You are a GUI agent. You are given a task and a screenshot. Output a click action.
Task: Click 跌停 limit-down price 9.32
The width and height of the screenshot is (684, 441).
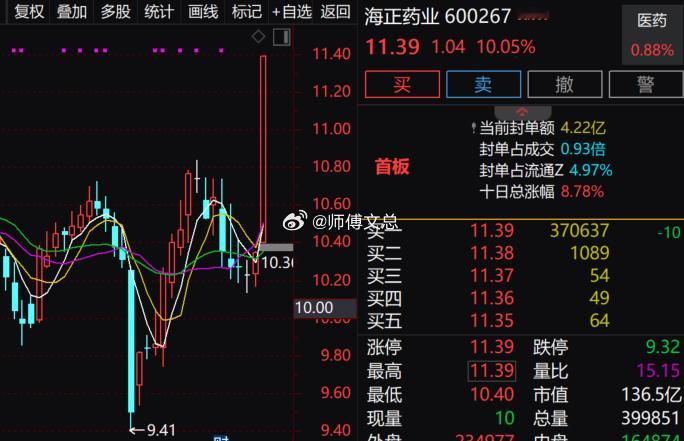click(x=663, y=347)
